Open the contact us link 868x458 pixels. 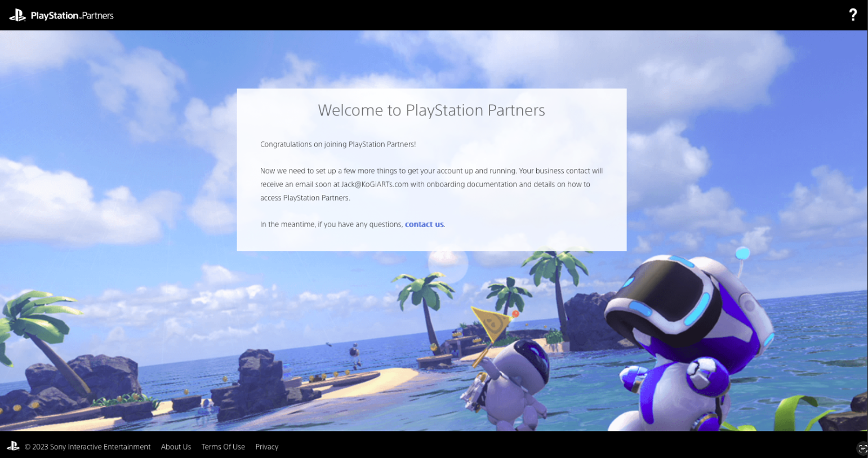point(424,224)
